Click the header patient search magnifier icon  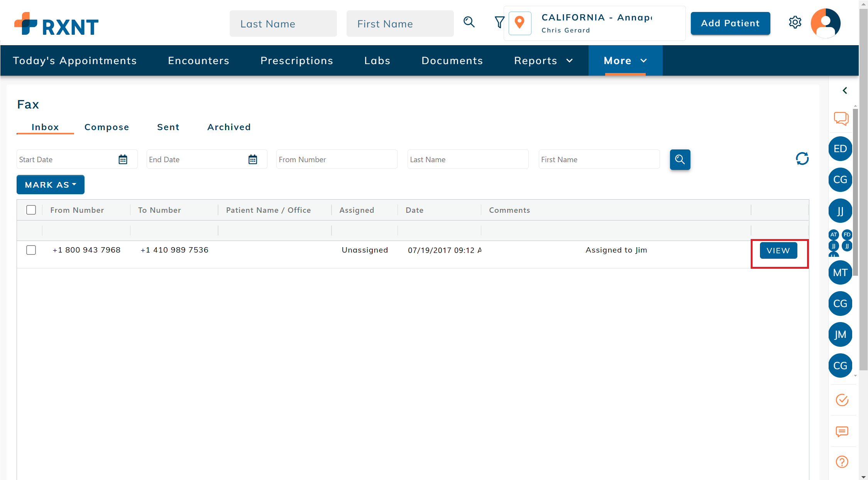tap(469, 22)
